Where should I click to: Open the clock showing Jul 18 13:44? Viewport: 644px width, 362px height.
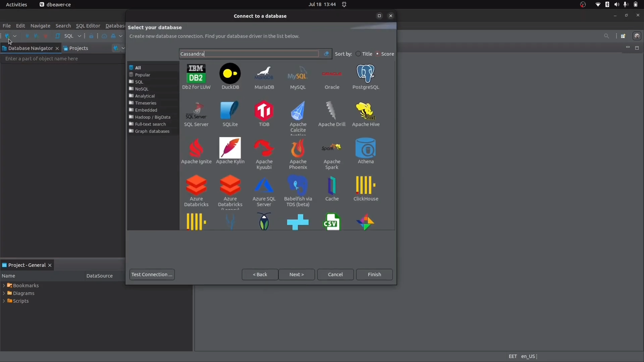(322, 4)
